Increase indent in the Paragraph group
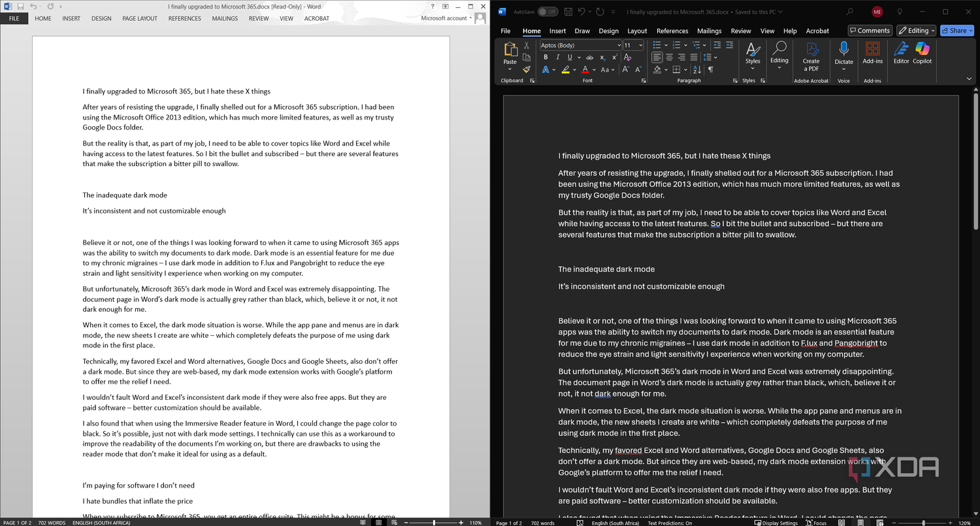 click(730, 45)
